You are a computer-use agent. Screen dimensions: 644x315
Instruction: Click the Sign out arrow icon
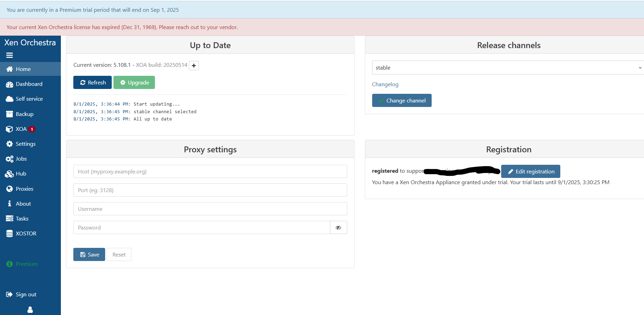pyautogui.click(x=9, y=295)
